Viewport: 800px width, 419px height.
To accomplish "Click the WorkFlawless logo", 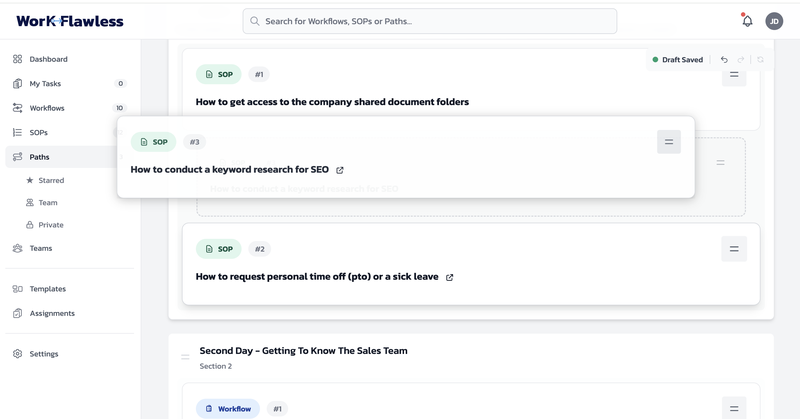I will coord(70,21).
